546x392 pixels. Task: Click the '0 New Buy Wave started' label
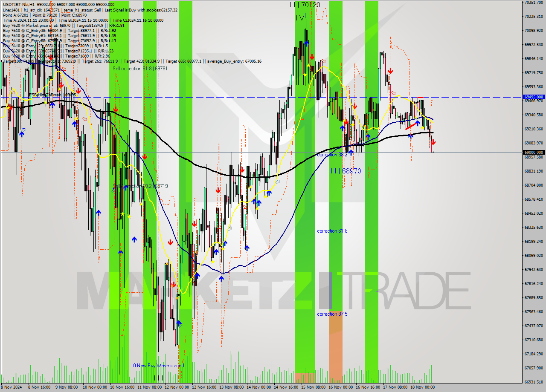tap(159, 366)
